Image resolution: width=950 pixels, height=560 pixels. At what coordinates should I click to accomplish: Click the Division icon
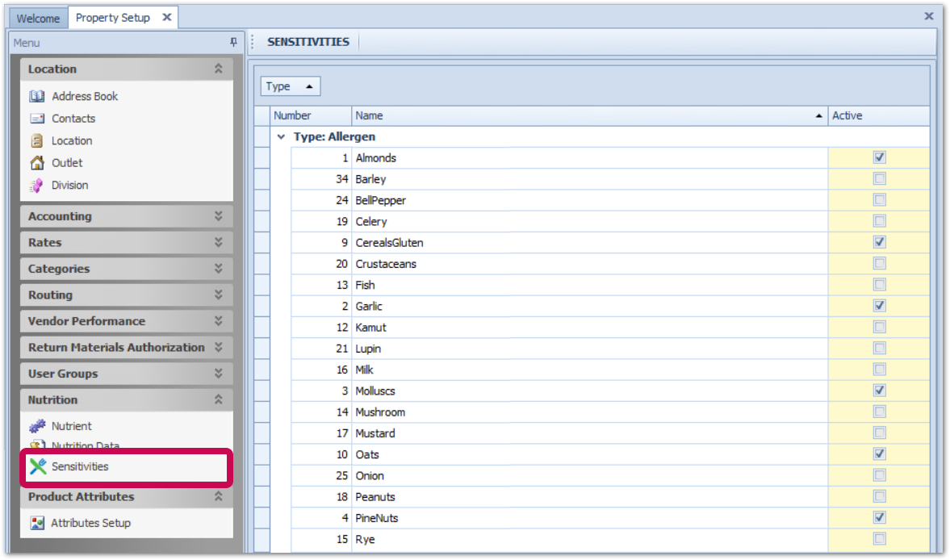point(37,186)
